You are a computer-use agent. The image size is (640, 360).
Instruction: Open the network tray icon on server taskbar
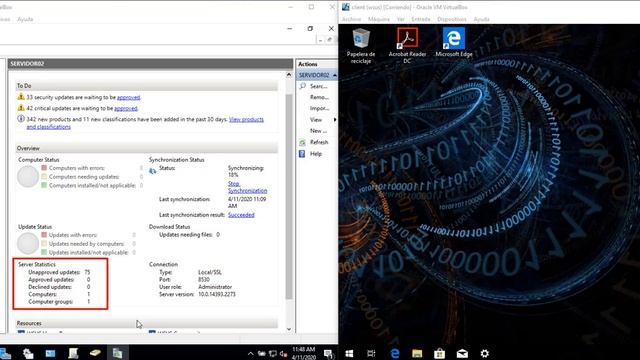pyautogui.click(x=273, y=353)
